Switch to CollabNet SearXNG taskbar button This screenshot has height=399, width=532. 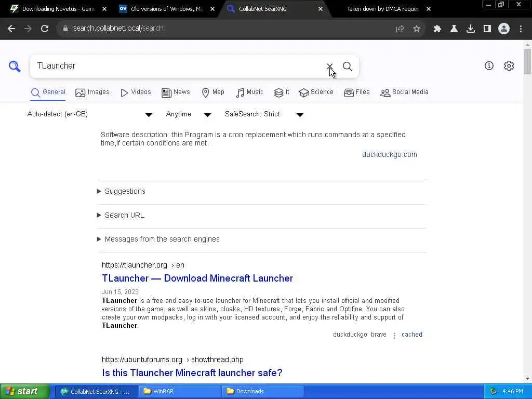96,391
